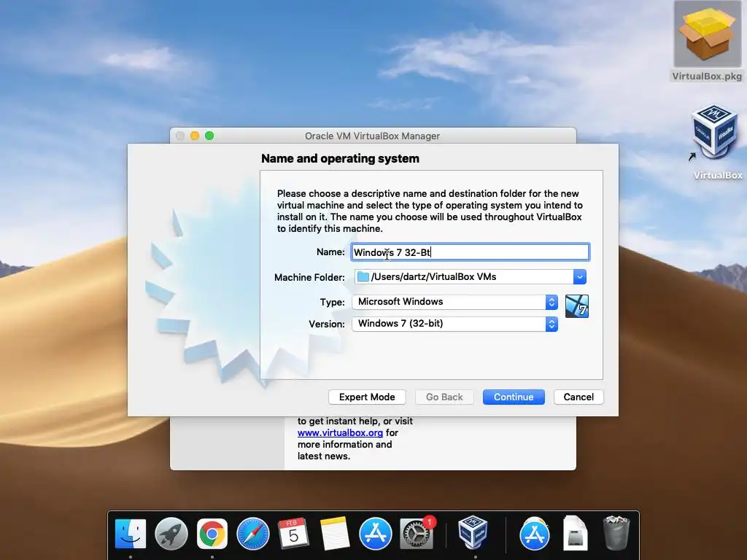Open App Store icon beside the document in dock

(x=534, y=534)
